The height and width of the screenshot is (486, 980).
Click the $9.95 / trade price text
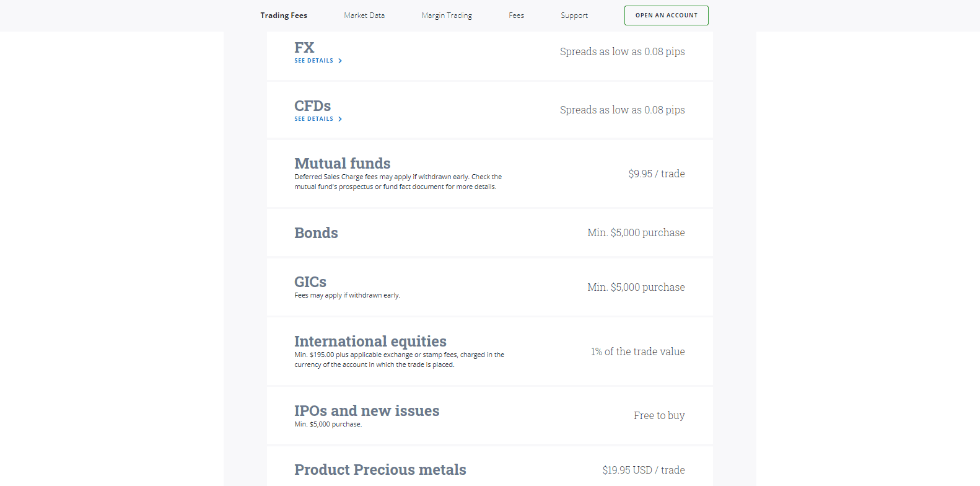657,174
